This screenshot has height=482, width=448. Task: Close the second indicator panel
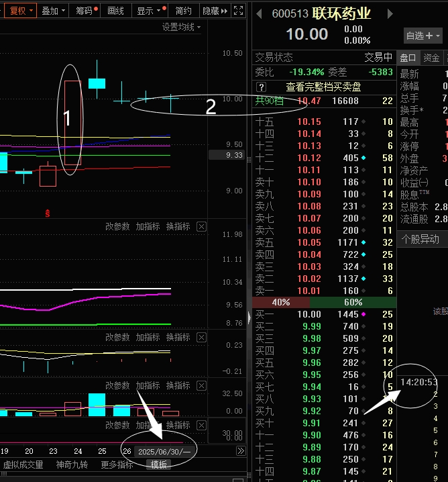pyautogui.click(x=201, y=338)
